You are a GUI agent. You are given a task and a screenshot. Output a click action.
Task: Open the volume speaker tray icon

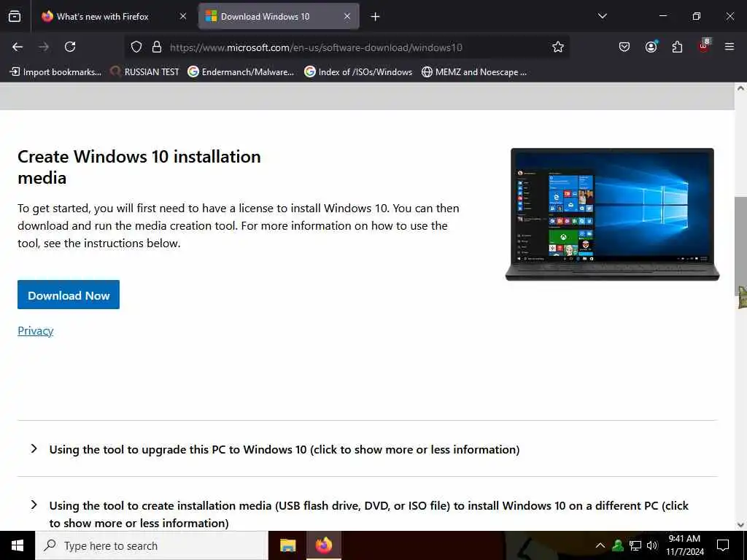pos(652,545)
